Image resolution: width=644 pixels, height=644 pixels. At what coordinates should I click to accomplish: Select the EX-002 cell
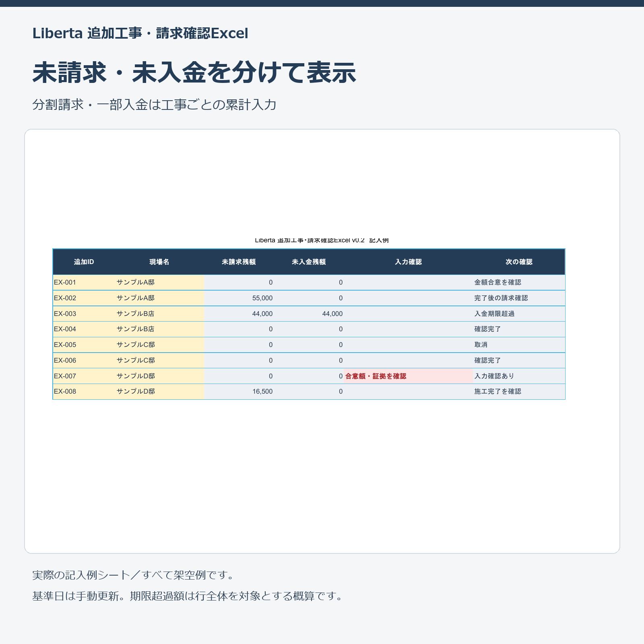84,298
